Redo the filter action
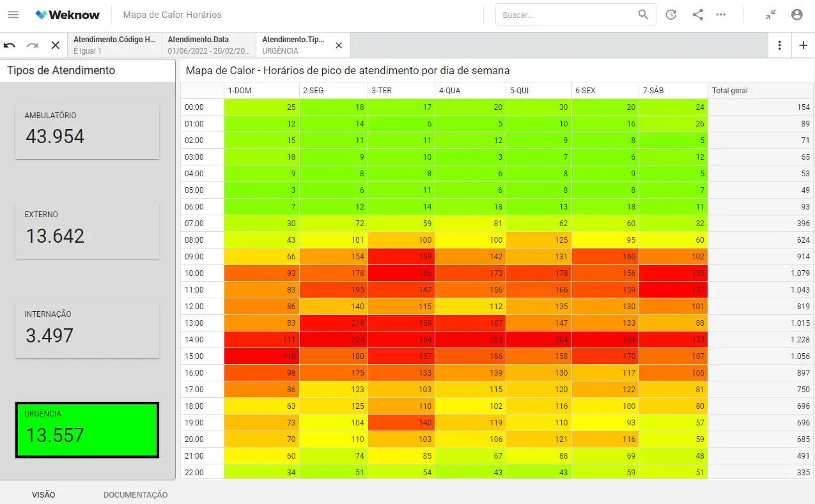Viewport: 815px width, 504px height. coord(32,45)
